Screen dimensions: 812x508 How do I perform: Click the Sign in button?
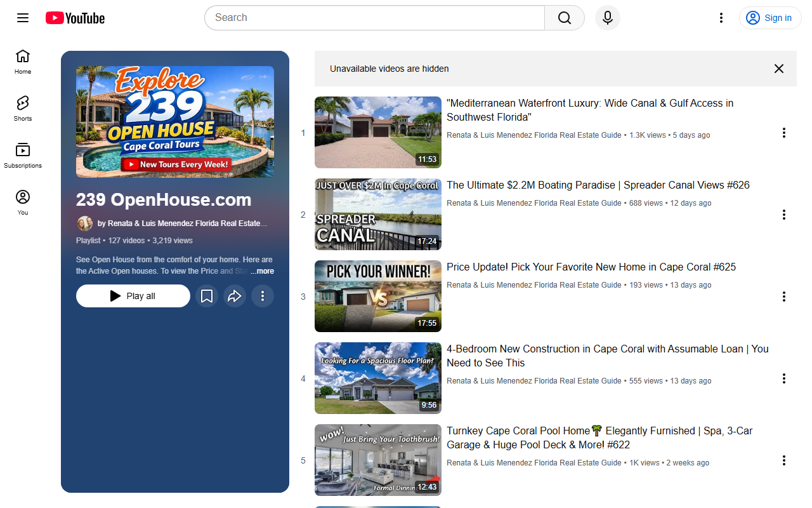770,18
